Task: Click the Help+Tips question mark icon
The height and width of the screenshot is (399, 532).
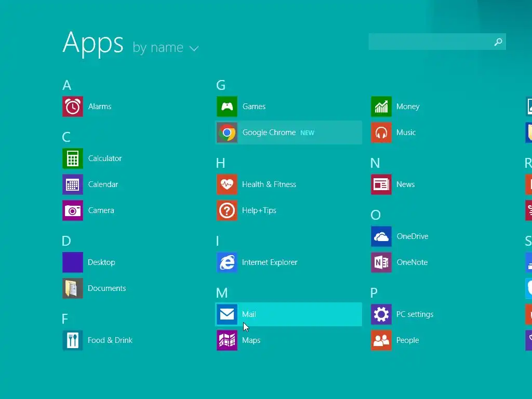Action: 227,210
